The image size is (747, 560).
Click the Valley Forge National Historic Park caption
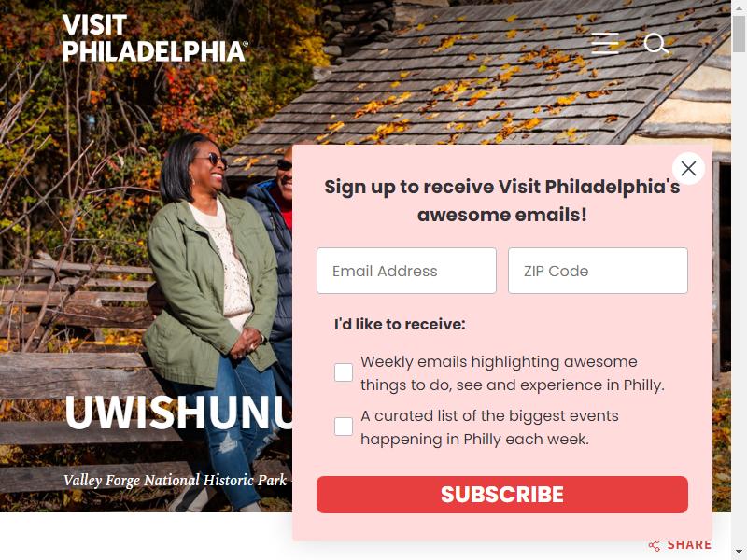click(x=175, y=480)
